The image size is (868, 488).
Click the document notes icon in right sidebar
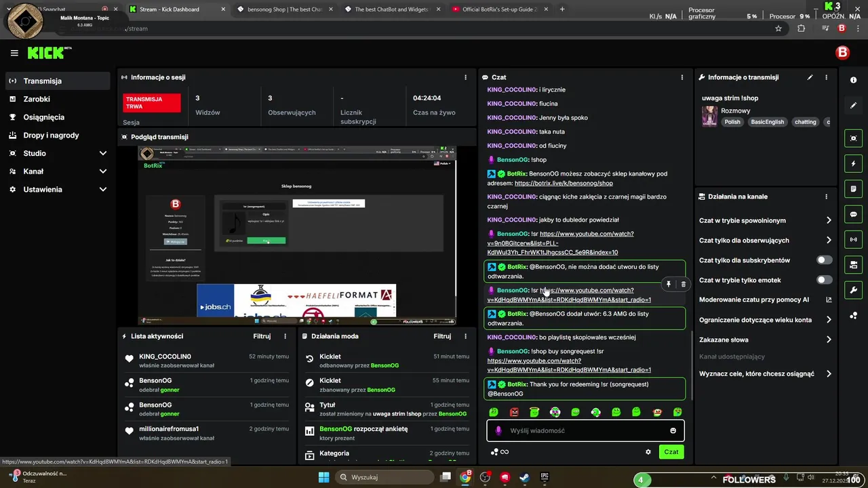coord(853,188)
